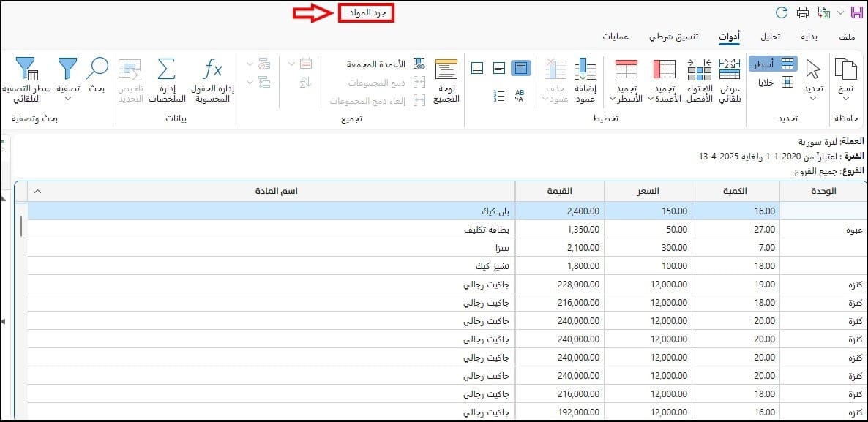The width and height of the screenshot is (868, 422).
Task: Switch to the analysis (تحليل) tab
Action: pyautogui.click(x=769, y=37)
